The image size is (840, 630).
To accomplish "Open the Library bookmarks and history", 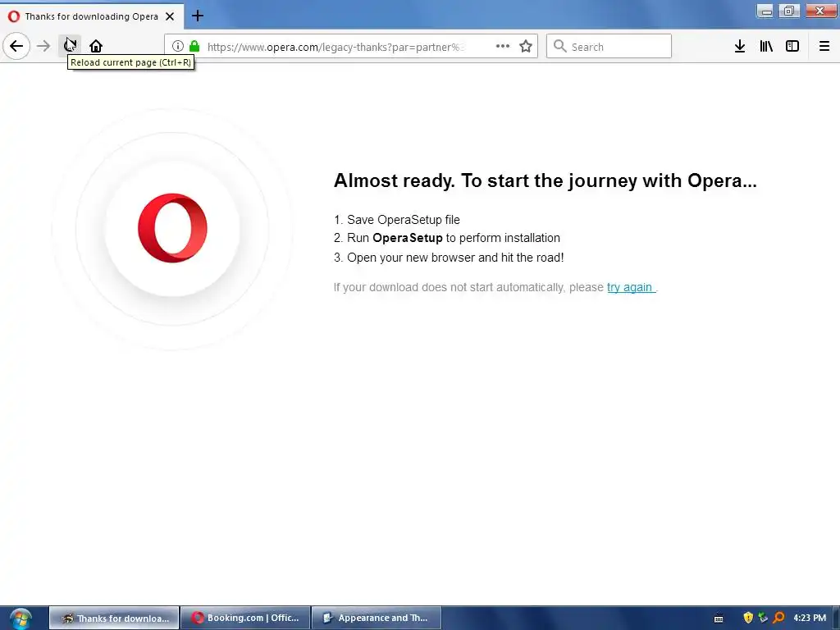I will (766, 47).
